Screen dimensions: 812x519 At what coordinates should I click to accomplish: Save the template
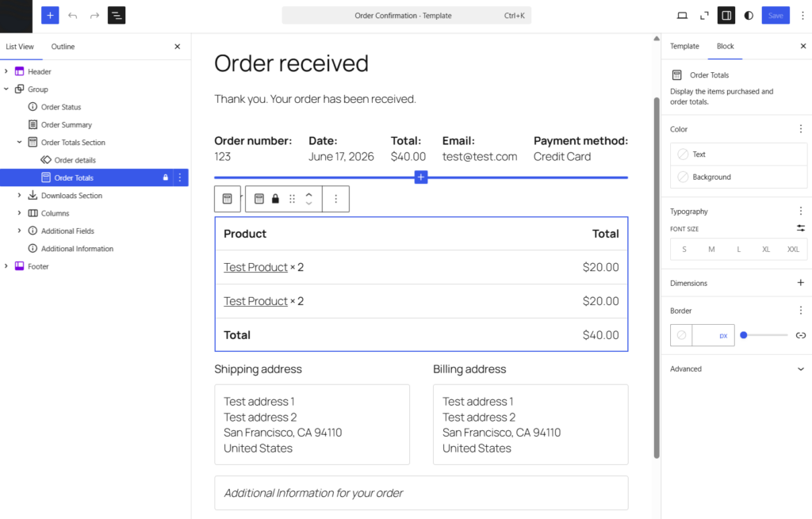(776, 16)
